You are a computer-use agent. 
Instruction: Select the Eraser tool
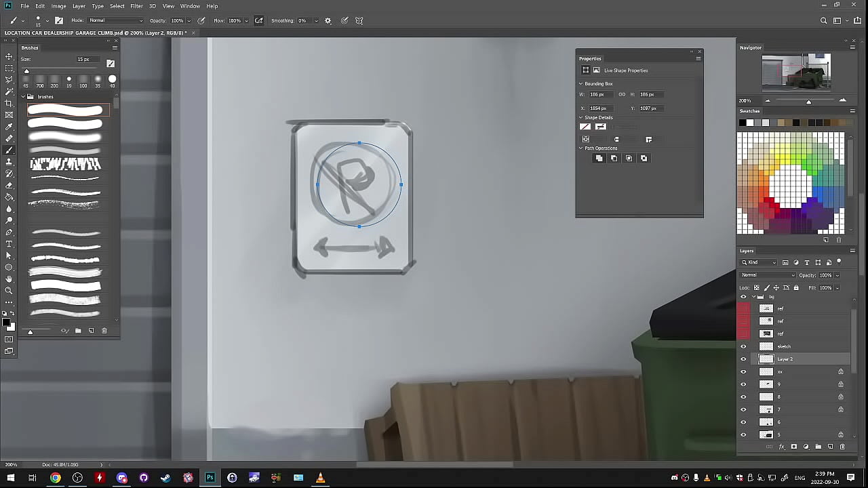tap(9, 185)
